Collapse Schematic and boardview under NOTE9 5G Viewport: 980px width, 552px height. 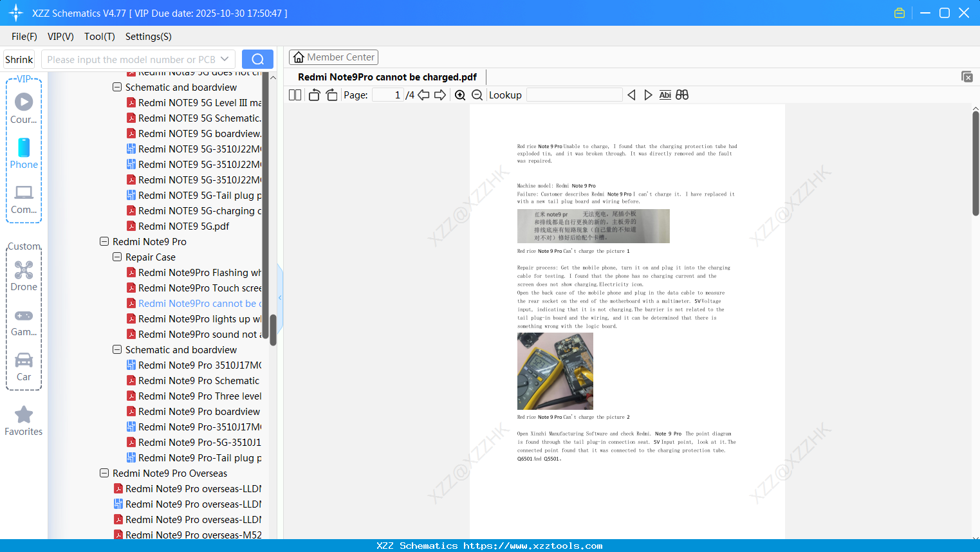117,87
